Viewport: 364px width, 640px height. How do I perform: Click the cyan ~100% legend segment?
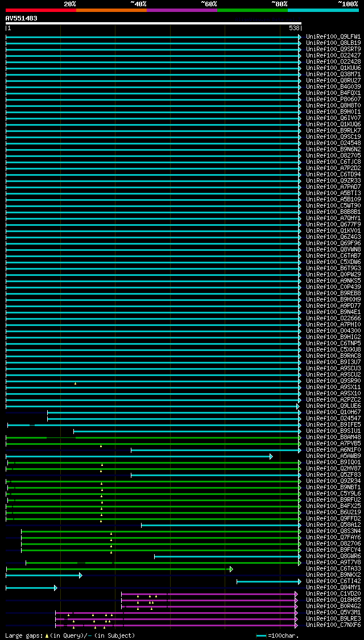coord(323,10)
